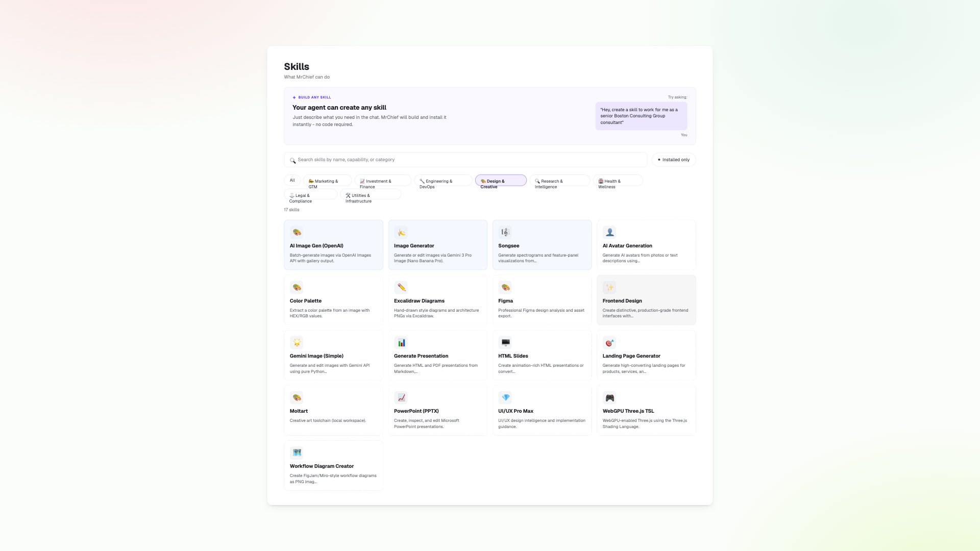The height and width of the screenshot is (551, 980).
Task: Click the Workflow Diagram Creator icon
Action: tap(297, 453)
